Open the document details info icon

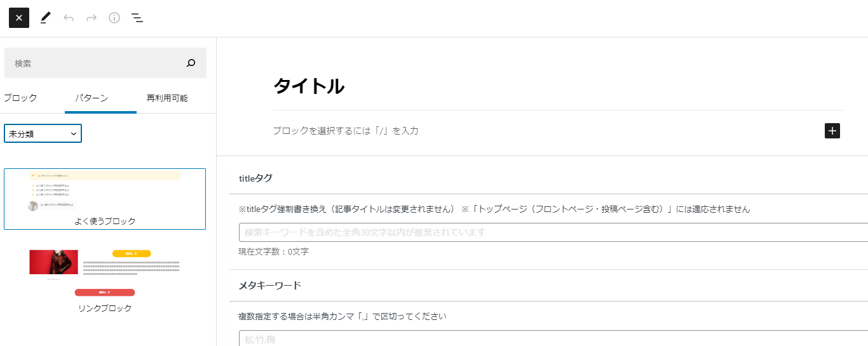coord(114,18)
